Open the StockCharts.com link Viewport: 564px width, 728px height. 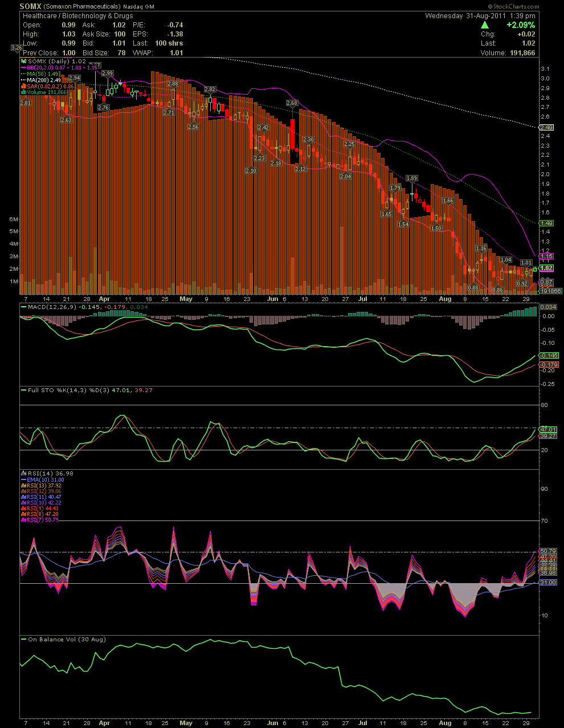(x=516, y=7)
